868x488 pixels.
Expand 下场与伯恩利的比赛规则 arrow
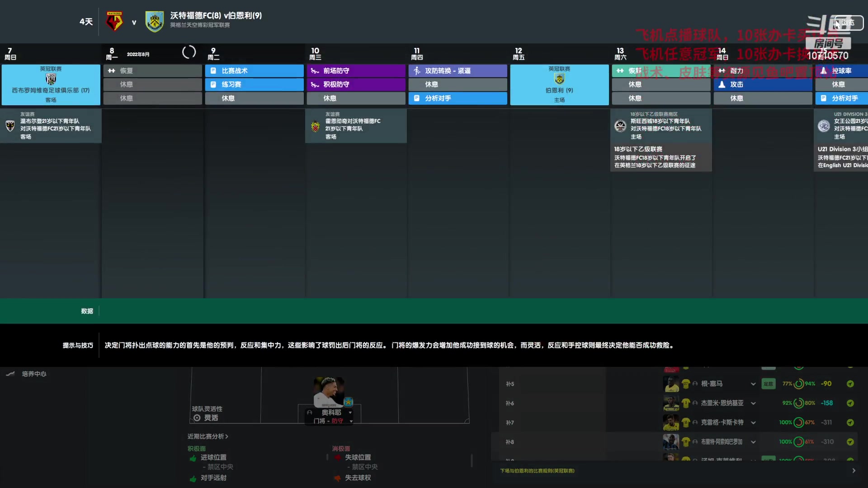(854, 470)
